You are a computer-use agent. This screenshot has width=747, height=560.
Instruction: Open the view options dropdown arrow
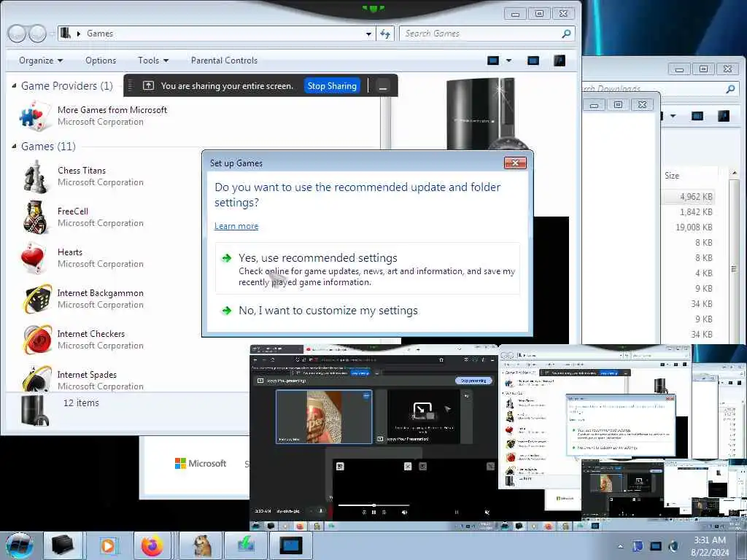(x=508, y=61)
